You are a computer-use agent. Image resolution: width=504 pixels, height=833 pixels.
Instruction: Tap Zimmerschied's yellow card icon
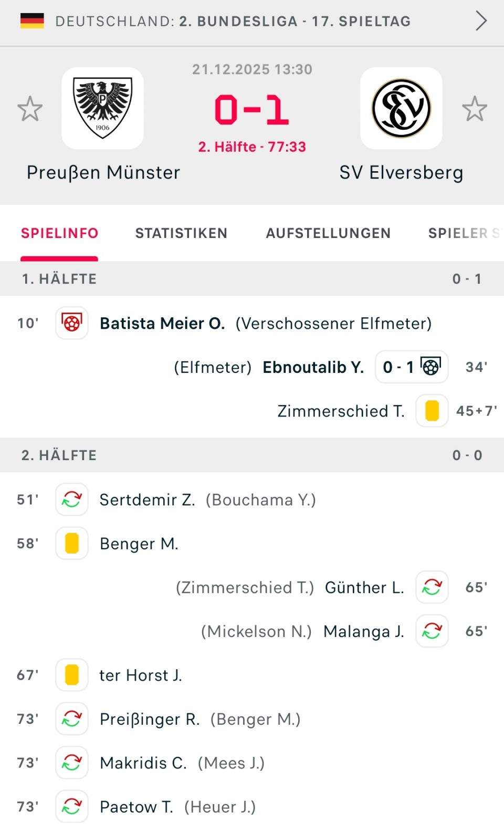(432, 411)
